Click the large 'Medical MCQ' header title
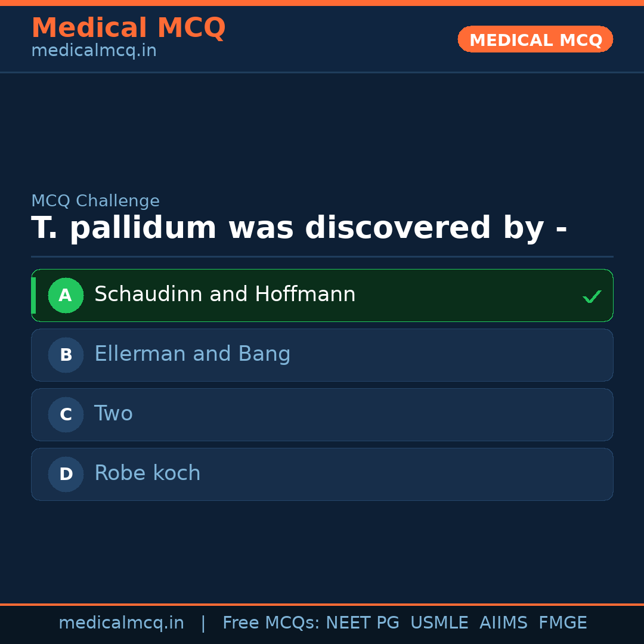This screenshot has height=644, width=644. click(x=128, y=28)
